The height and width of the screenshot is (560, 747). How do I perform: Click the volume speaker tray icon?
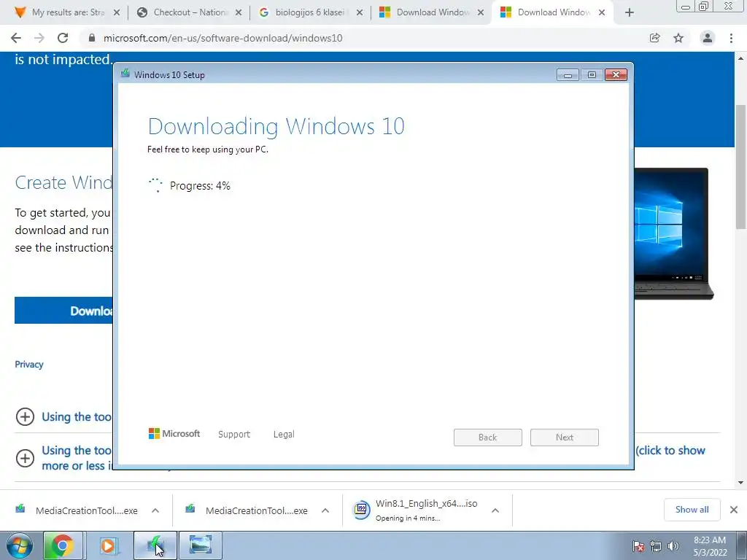click(x=673, y=546)
